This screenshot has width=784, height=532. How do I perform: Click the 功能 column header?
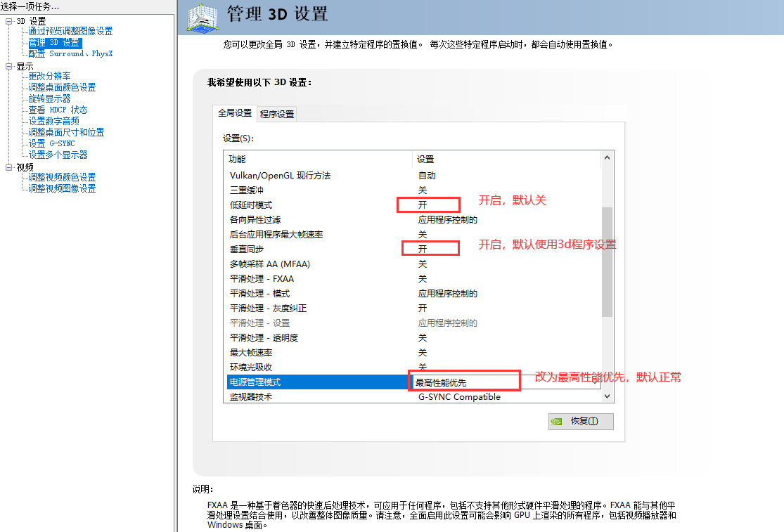[319, 160]
